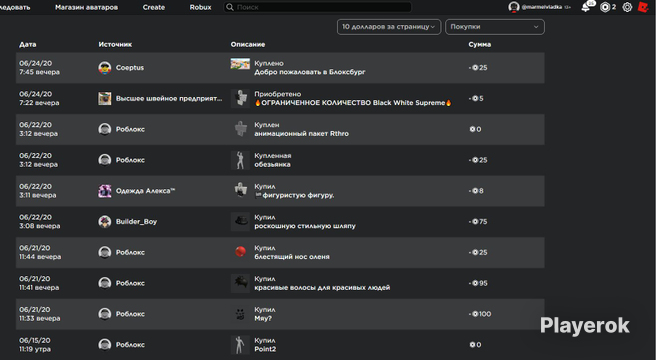Image resolution: width=656 pixels, height=360 pixels.
Task: Click the -100 amount in Мяу? row
Action: pyautogui.click(x=480, y=314)
